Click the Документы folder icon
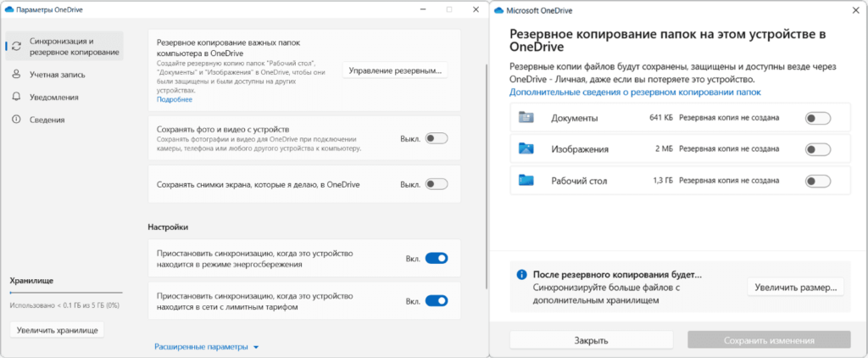Image resolution: width=868 pixels, height=358 pixels. (526, 118)
